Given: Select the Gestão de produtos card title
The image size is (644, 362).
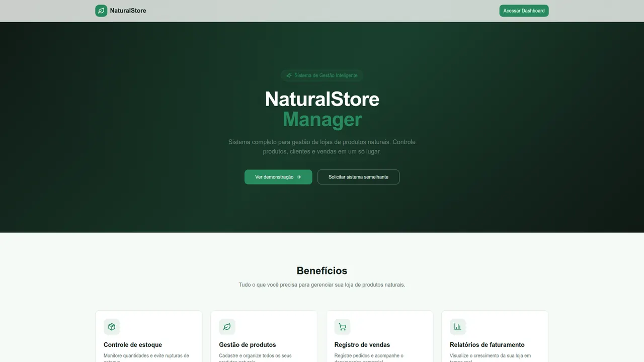Looking at the screenshot, I should click(x=248, y=345).
